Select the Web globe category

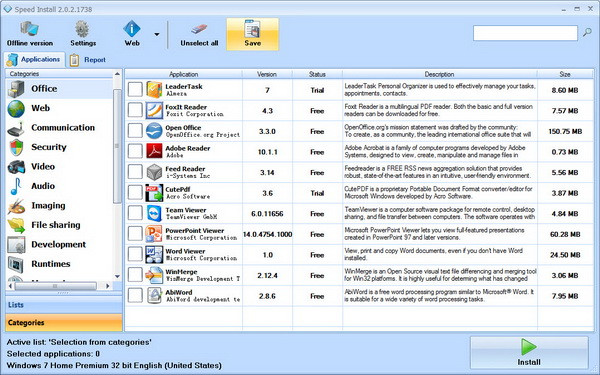[x=16, y=108]
